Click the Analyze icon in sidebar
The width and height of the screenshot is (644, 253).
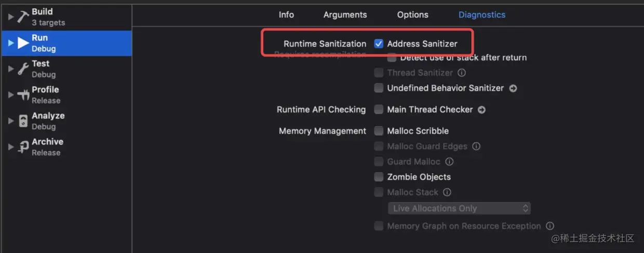(x=23, y=121)
